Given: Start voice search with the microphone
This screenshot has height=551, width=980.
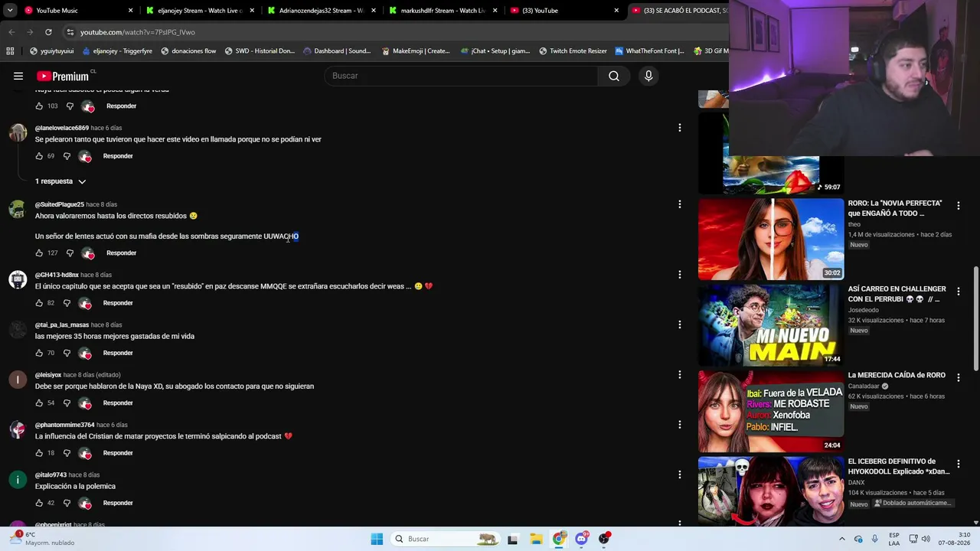Looking at the screenshot, I should coord(648,76).
